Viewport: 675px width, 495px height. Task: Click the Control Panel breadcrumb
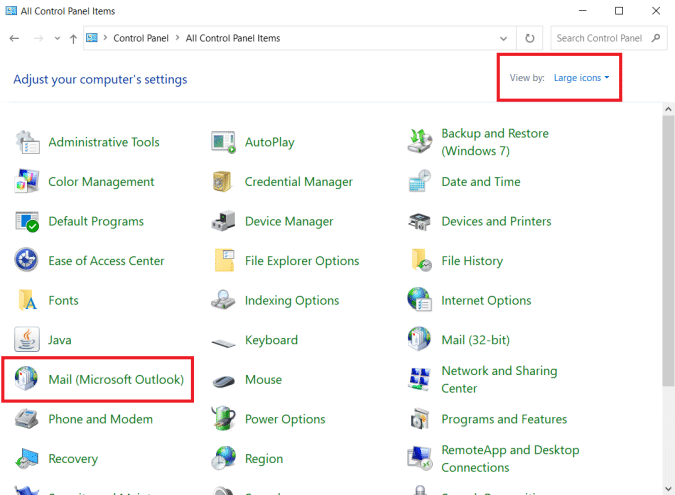[x=141, y=38]
